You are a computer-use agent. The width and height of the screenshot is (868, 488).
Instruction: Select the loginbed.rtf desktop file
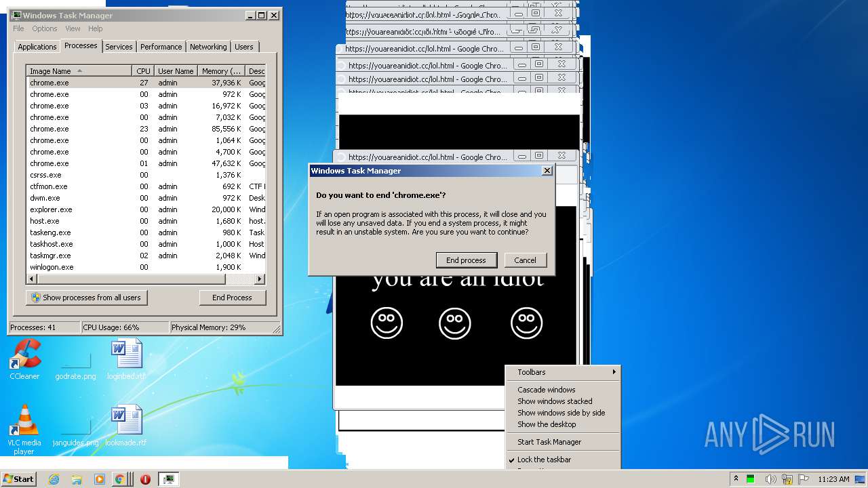[126, 359]
